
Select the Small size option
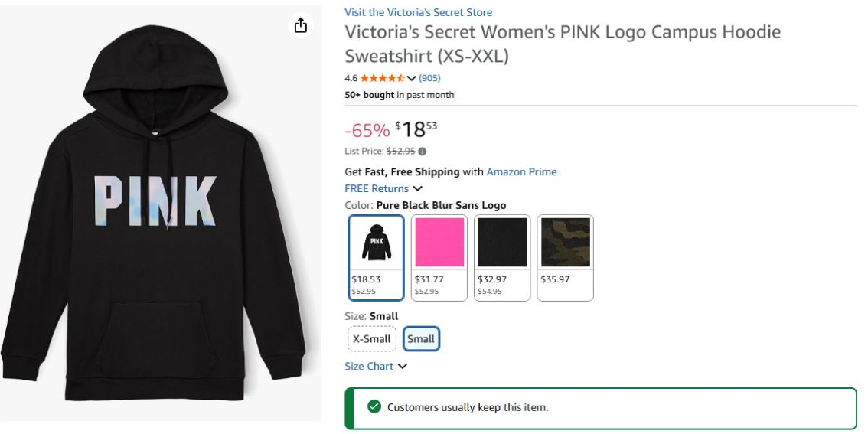(421, 339)
